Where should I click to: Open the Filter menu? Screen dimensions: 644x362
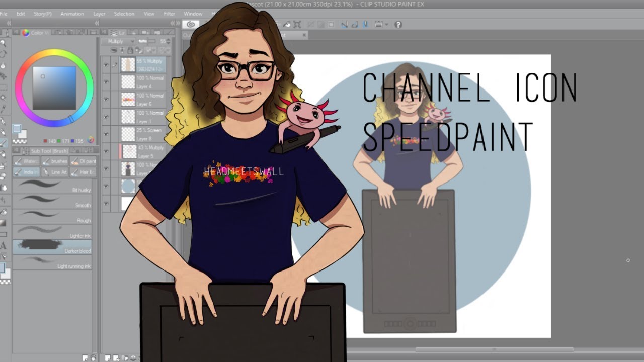coord(169,14)
